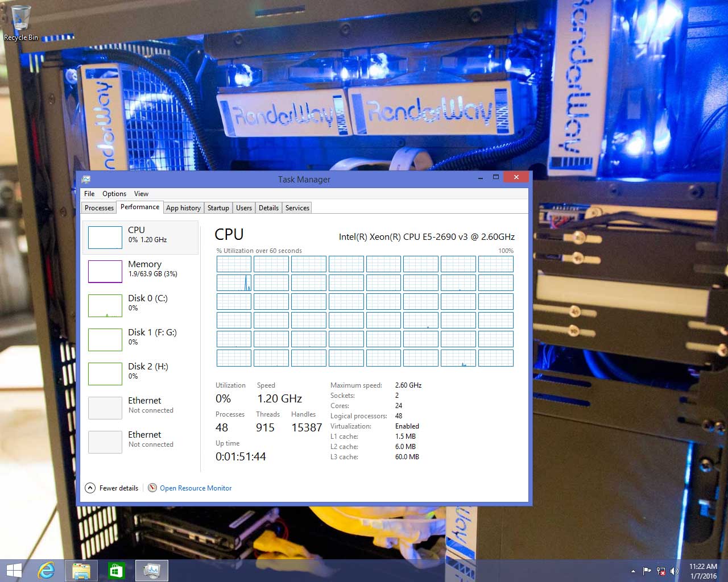Image resolution: width=728 pixels, height=582 pixels.
Task: Click the Task Manager icon on the taskbar
Action: pos(151,570)
